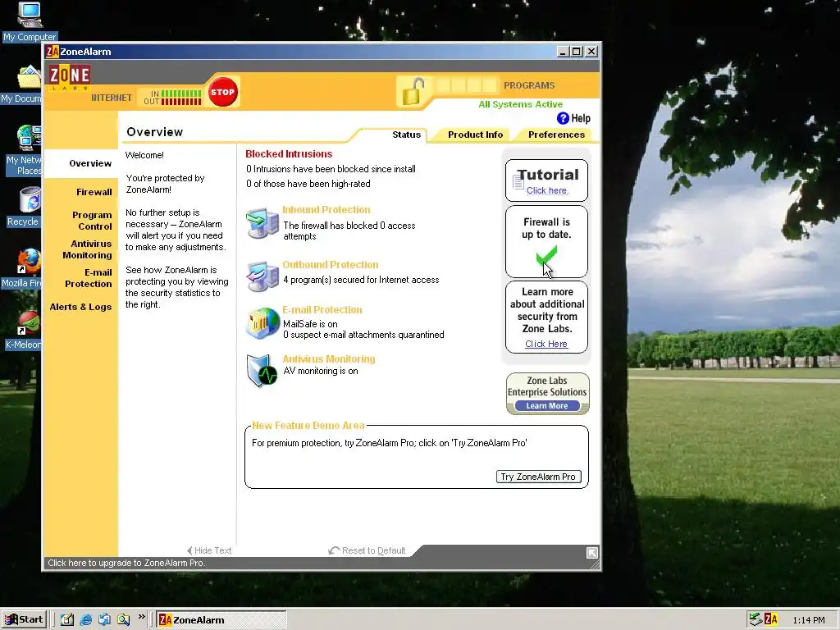
Task: Click the green firewall up-to-date checkmark
Action: coord(546,256)
